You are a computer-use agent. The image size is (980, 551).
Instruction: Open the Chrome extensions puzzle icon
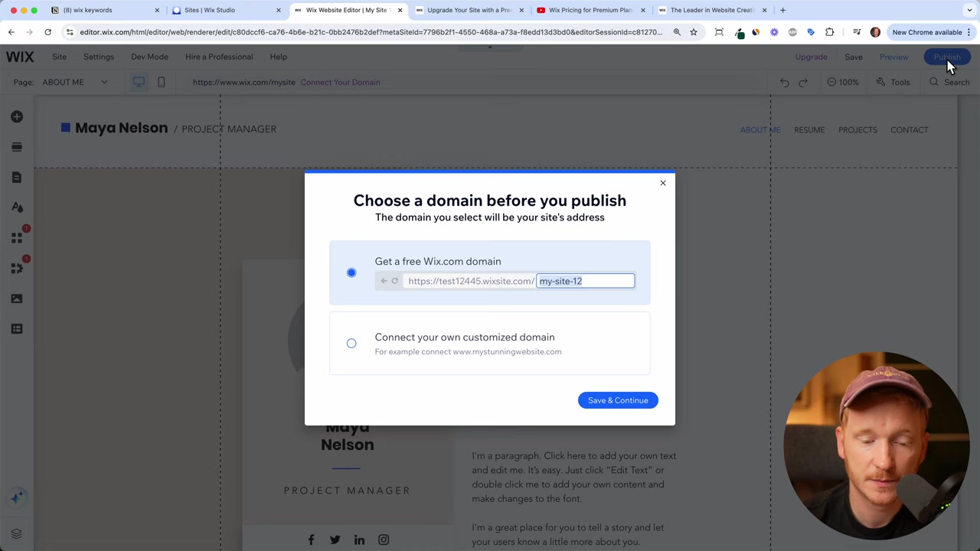(829, 32)
